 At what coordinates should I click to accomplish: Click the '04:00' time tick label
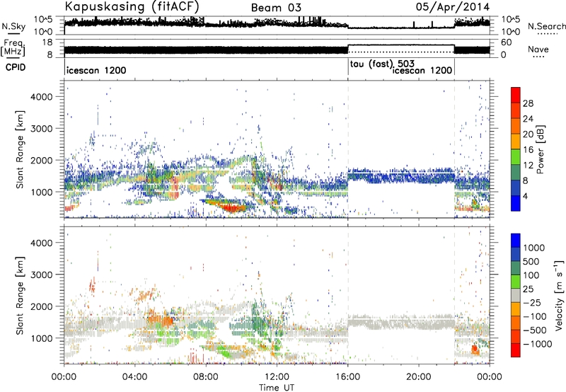[x=135, y=377]
